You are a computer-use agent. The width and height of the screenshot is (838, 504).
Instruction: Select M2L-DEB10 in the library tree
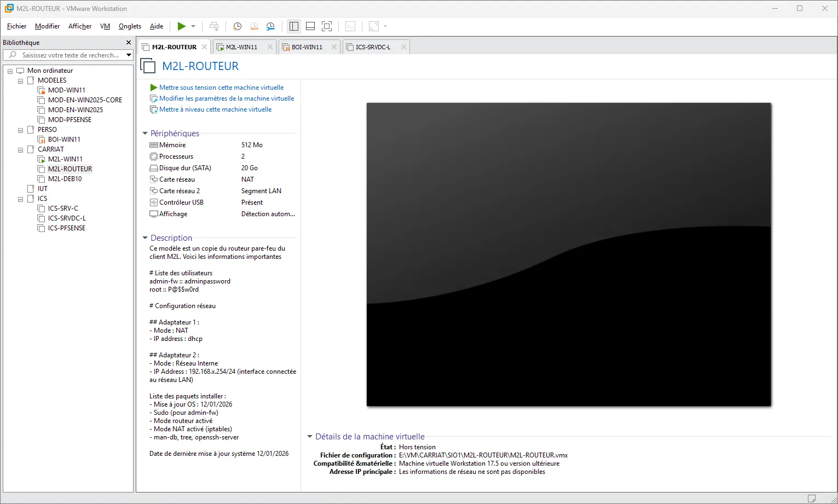coord(65,179)
